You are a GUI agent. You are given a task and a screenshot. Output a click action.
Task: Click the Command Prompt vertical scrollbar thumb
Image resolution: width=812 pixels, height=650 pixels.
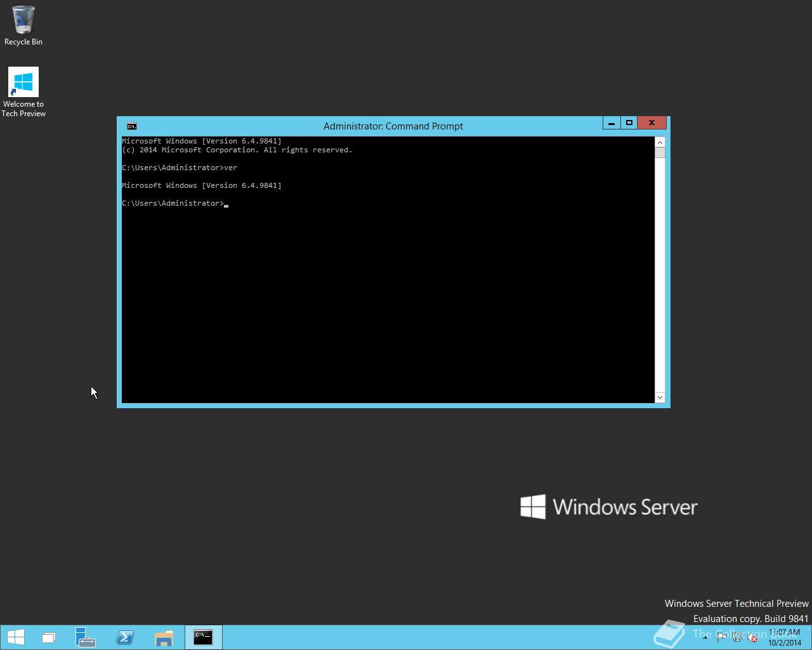tap(660, 153)
